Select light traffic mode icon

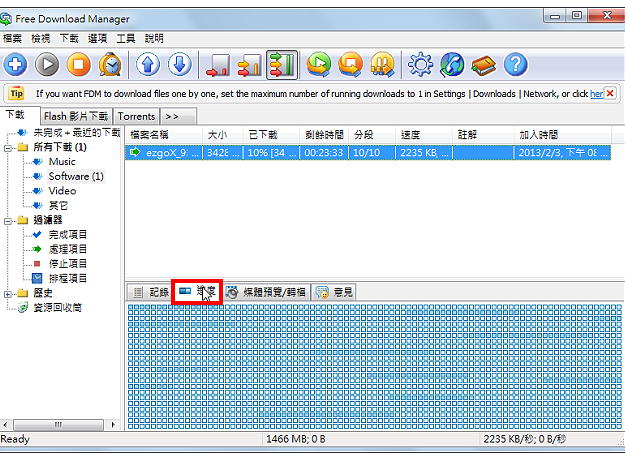(218, 65)
